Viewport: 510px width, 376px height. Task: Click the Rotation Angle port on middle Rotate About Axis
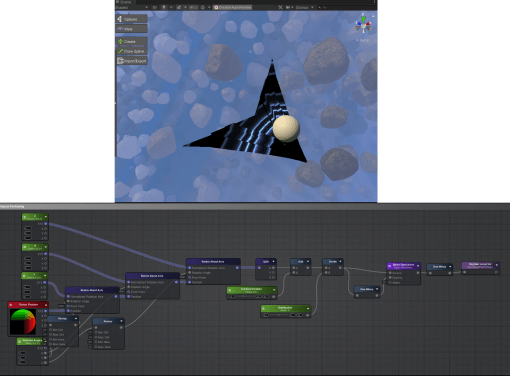pyautogui.click(x=129, y=287)
